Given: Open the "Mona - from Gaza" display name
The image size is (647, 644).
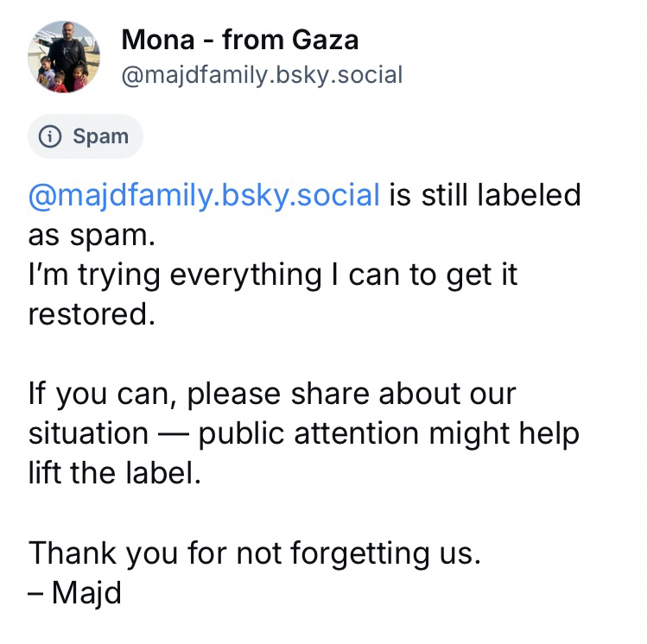Looking at the screenshot, I should click(240, 40).
